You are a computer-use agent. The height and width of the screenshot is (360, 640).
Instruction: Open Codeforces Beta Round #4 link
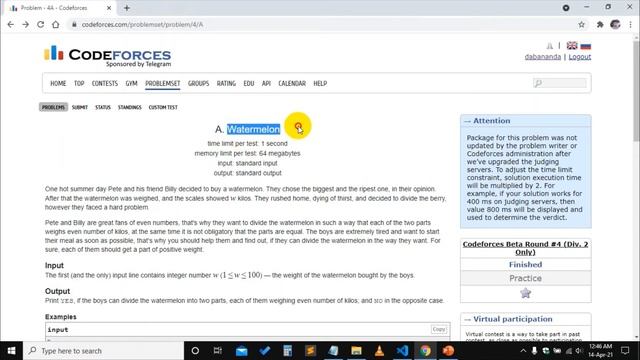(x=525, y=248)
